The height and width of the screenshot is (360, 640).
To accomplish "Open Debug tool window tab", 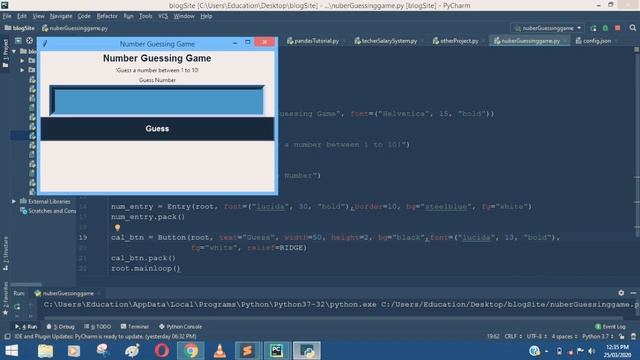I will click(x=60, y=327).
